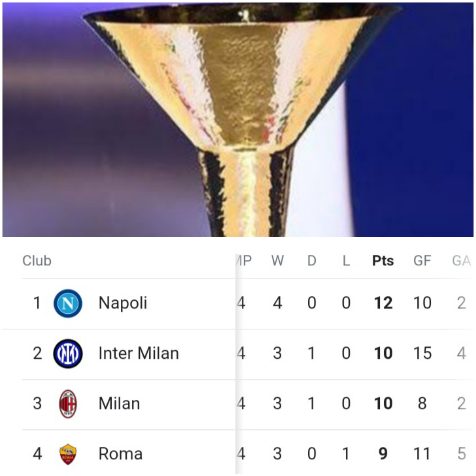Open the Napoli team name link

123,303
